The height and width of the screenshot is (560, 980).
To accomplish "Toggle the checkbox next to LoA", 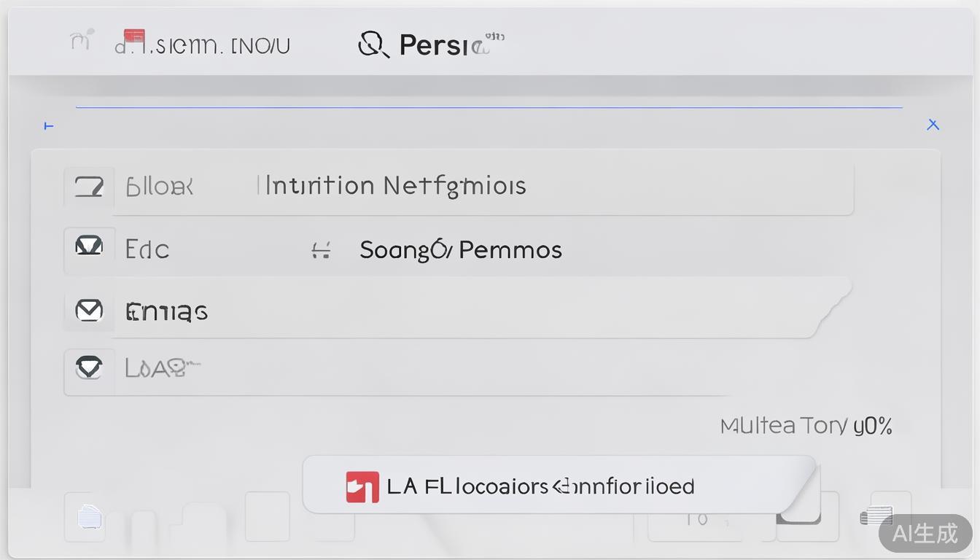I will [89, 368].
